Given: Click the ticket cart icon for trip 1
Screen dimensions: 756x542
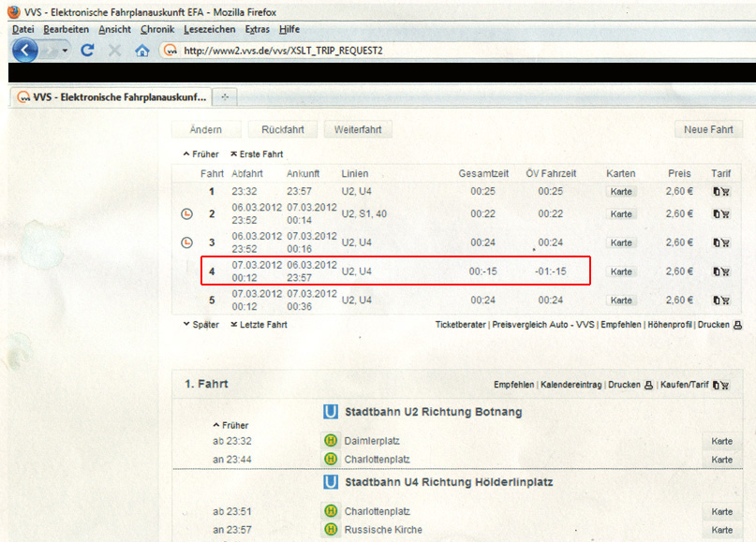Looking at the screenshot, I should tap(721, 191).
